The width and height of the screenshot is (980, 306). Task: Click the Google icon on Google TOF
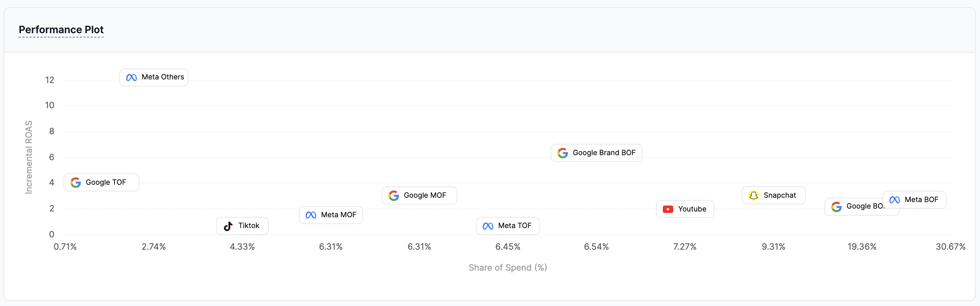click(76, 183)
